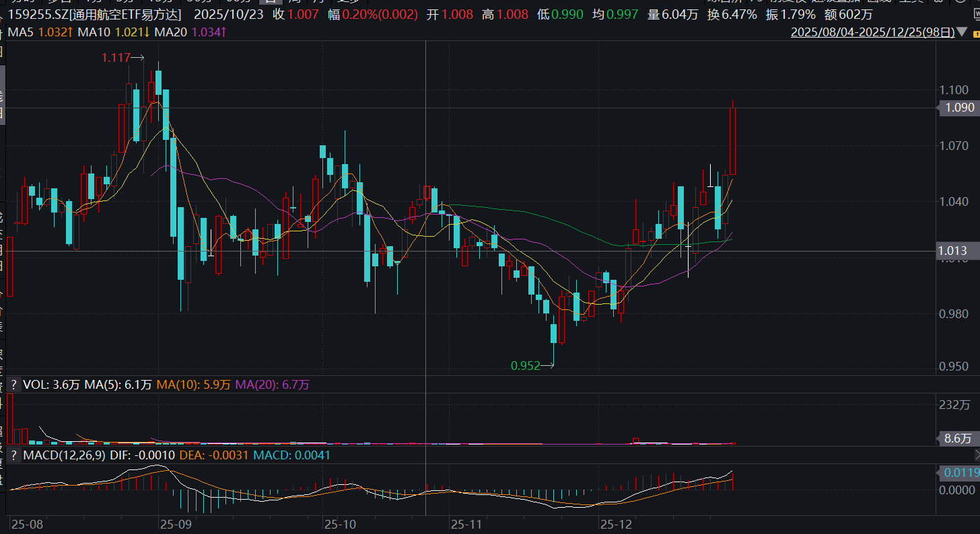Click the VOL MA(10) volume average label

click(194, 385)
